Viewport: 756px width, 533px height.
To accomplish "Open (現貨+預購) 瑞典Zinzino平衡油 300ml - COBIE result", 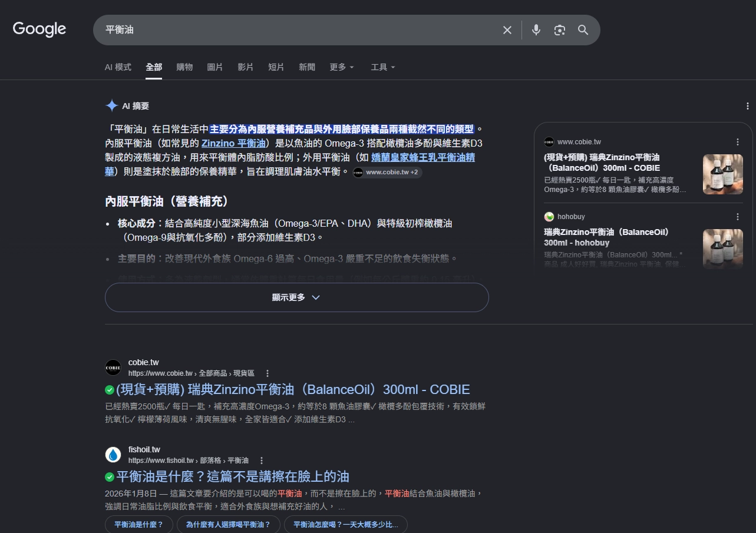I will coord(293,390).
